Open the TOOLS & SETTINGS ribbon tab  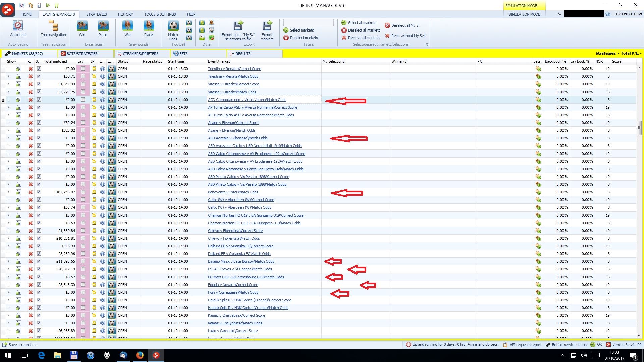click(x=160, y=14)
